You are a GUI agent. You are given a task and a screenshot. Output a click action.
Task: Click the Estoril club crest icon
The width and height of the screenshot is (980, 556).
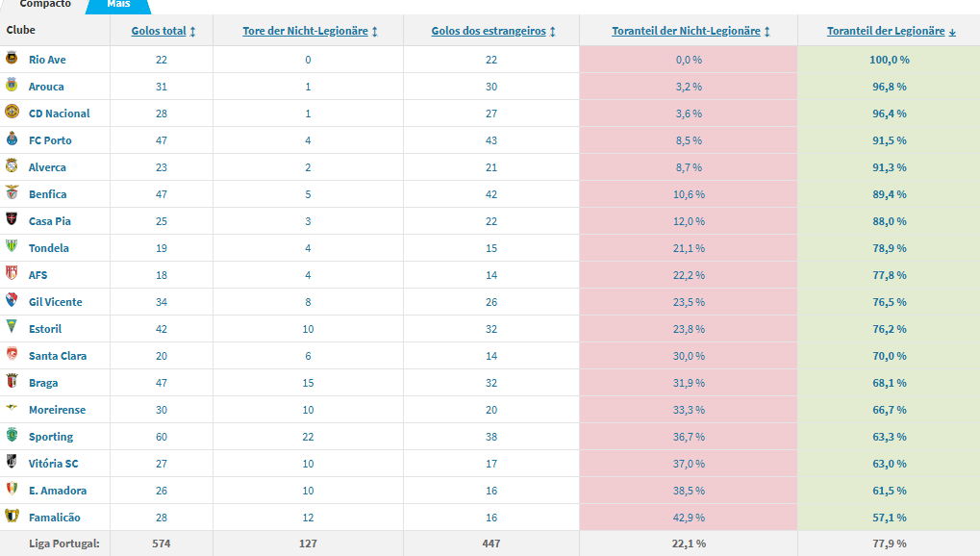pyautogui.click(x=12, y=329)
